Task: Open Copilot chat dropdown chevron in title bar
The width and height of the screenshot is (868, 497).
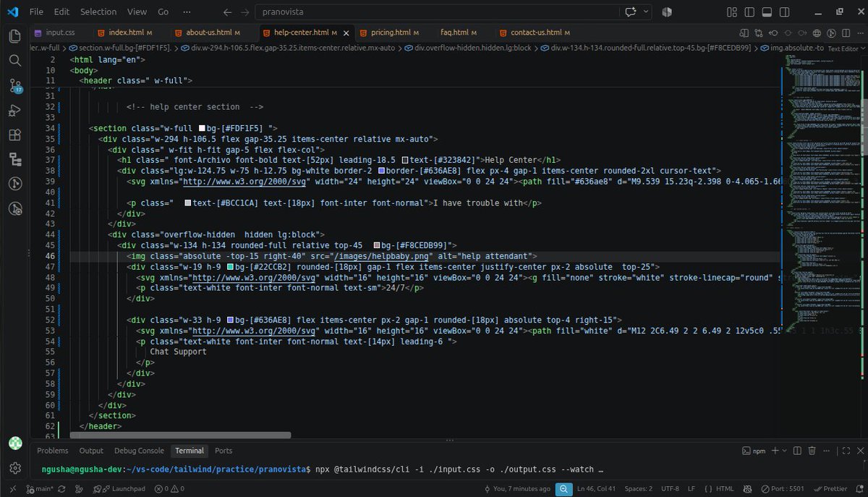Action: 645,12
